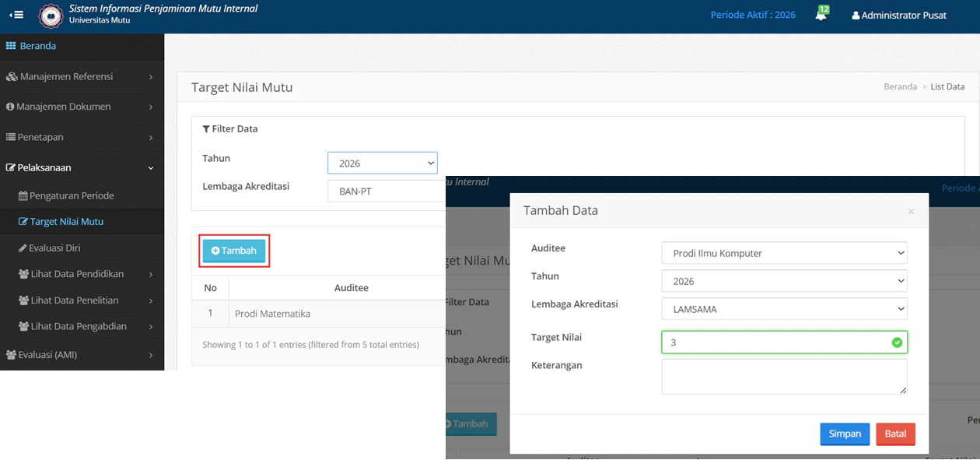980x460 pixels.
Task: Collapse sidebar with the hamburger toggle icon
Action: click(x=16, y=15)
